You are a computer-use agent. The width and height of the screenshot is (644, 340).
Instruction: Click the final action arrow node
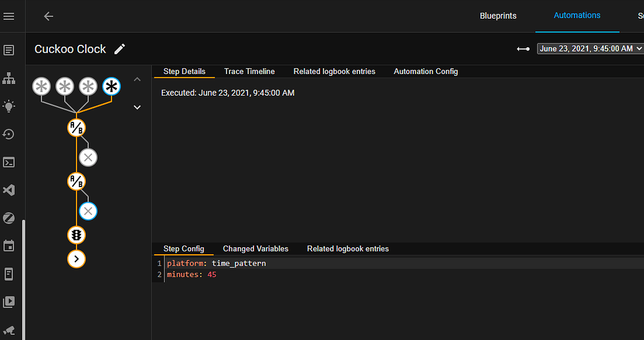click(x=76, y=259)
